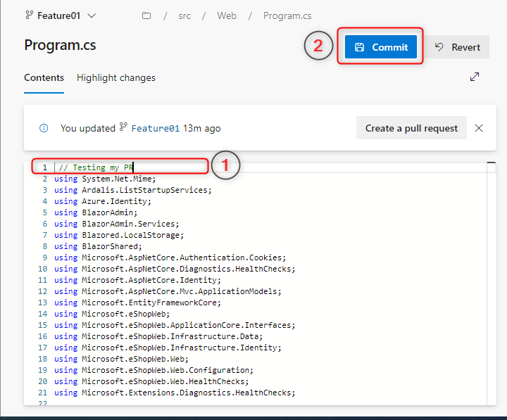
Task: Click the 'using BlazorAdmin;' line
Action: tap(96, 212)
